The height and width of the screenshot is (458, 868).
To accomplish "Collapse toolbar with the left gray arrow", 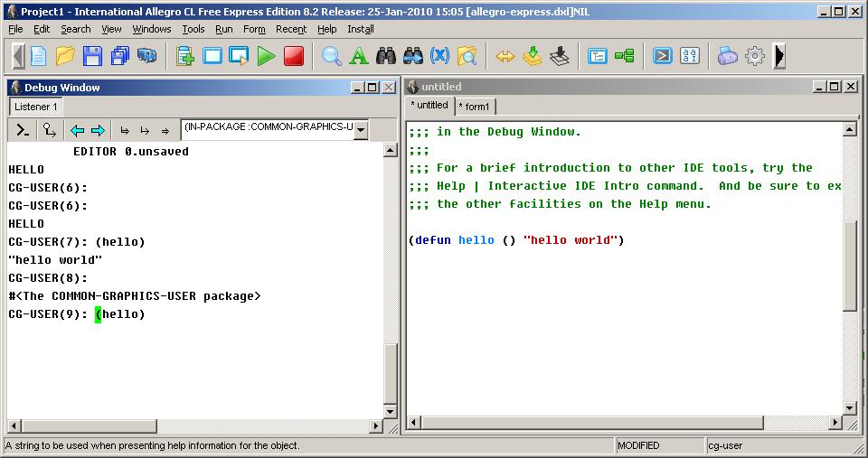I will [18, 56].
